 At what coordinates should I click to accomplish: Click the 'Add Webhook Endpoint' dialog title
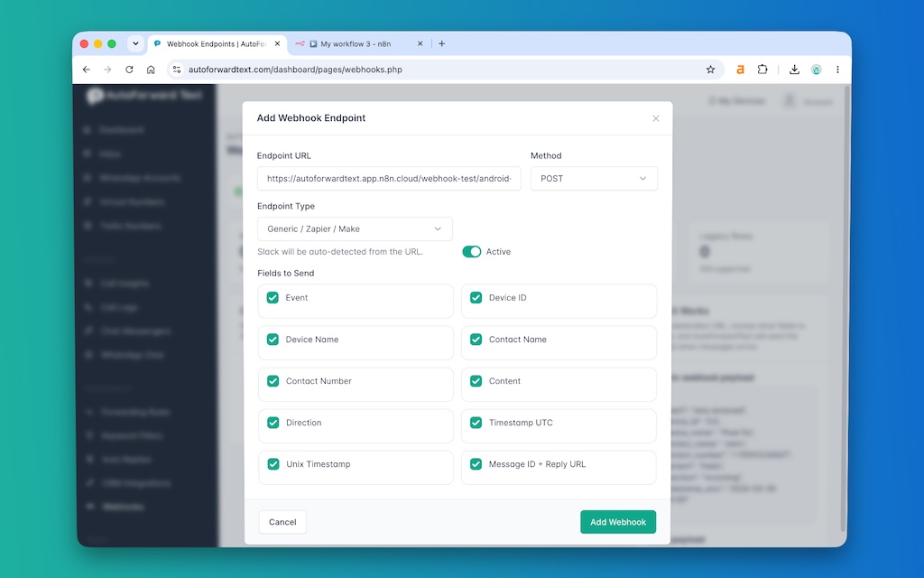click(x=311, y=118)
